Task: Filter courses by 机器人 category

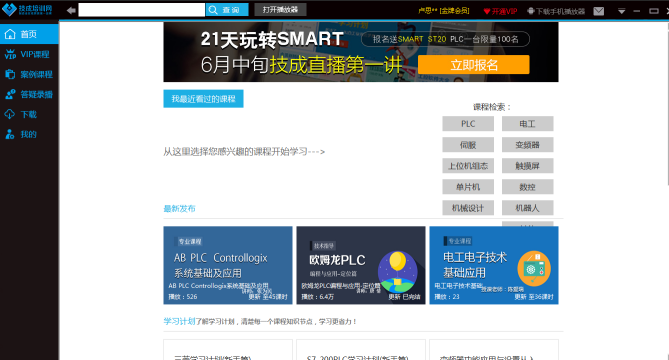Action: click(527, 208)
